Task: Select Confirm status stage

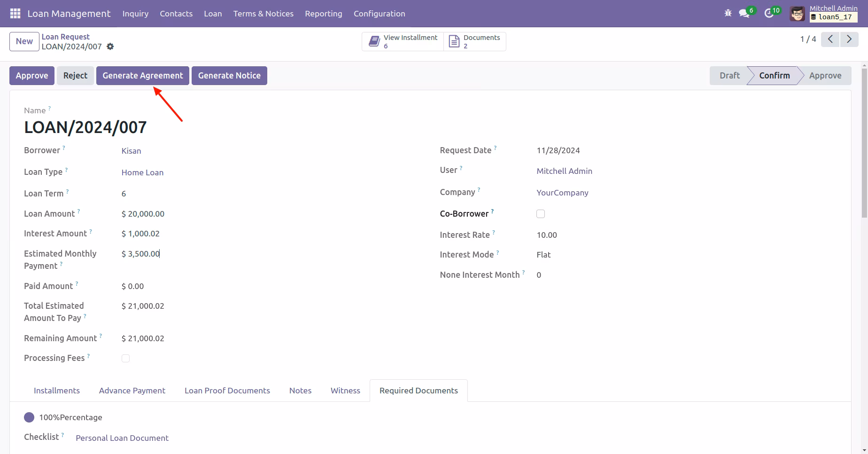Action: point(774,76)
